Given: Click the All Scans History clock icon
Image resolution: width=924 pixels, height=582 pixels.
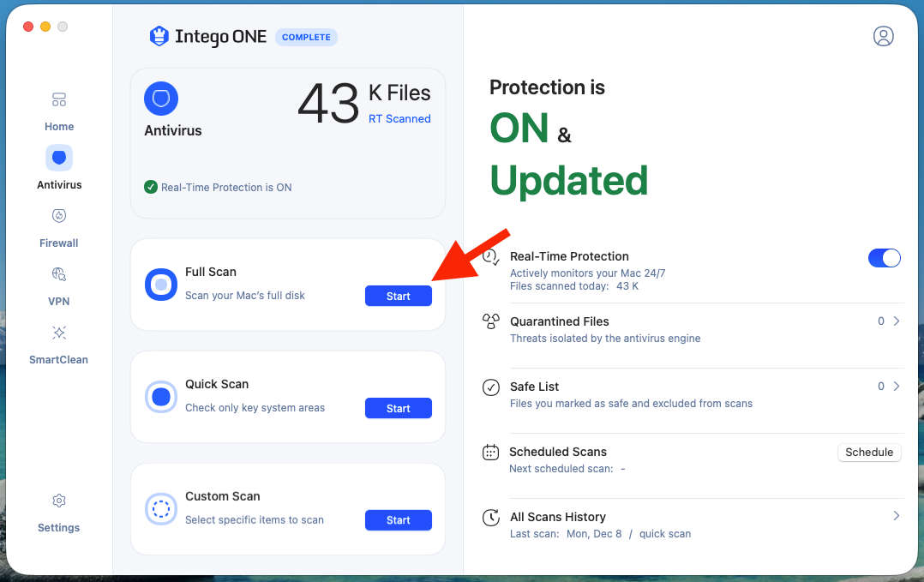Looking at the screenshot, I should 491,517.
